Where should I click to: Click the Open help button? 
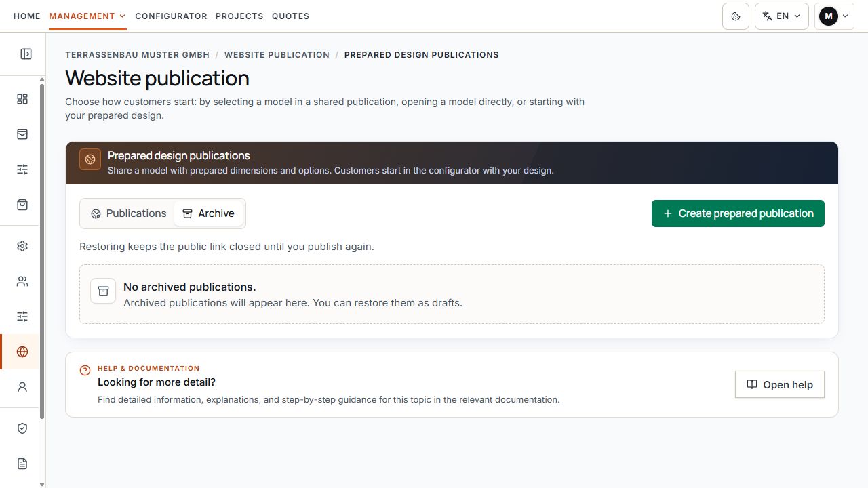point(780,384)
